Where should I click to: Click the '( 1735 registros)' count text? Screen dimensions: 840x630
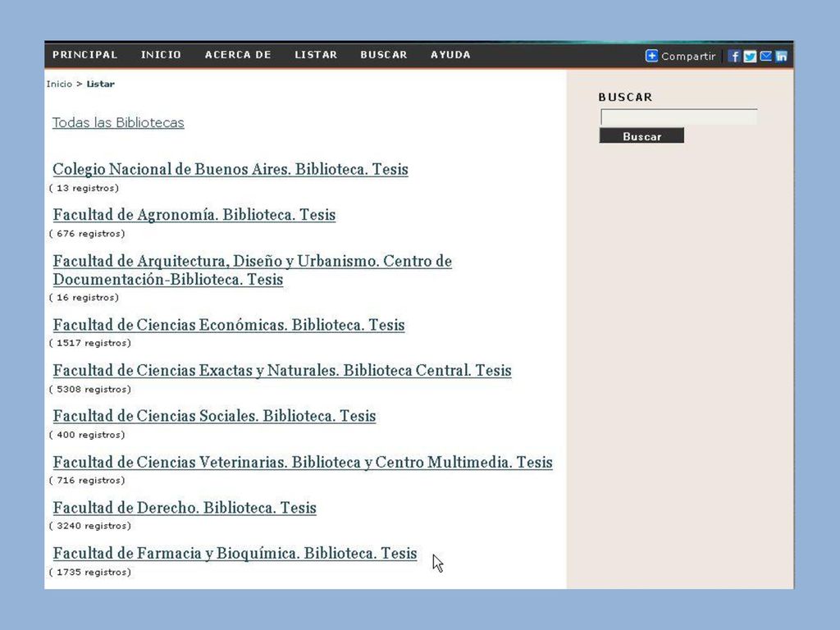[x=90, y=572]
